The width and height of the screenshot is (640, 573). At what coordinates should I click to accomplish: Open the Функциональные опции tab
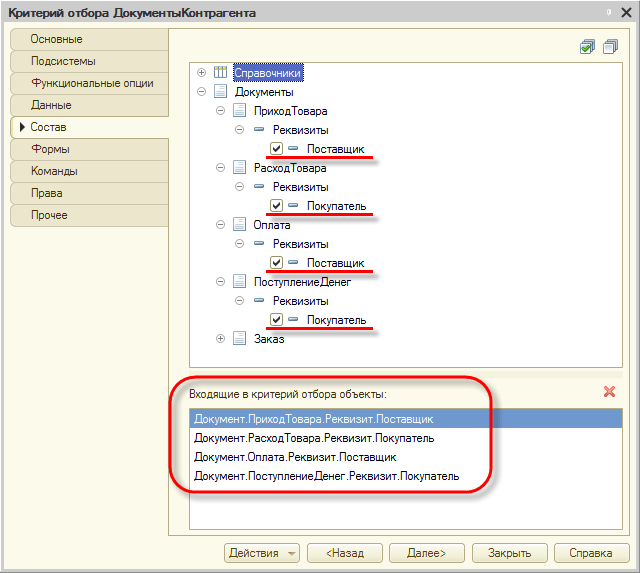pos(89,83)
